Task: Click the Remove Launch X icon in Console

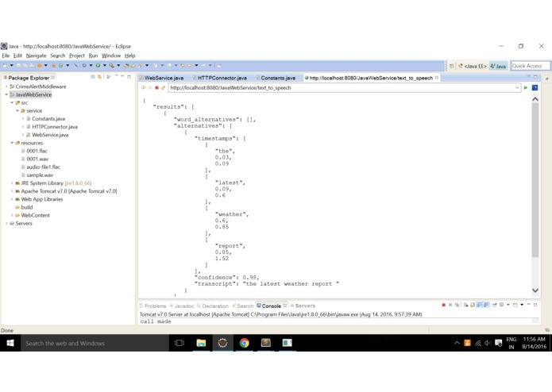Action: (x=450, y=306)
